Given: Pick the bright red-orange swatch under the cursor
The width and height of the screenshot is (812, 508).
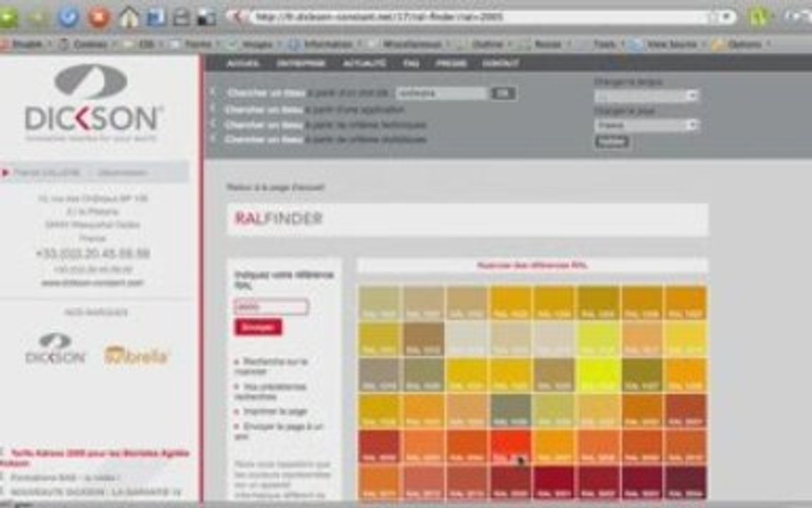Looking at the screenshot, I should pos(510,447).
